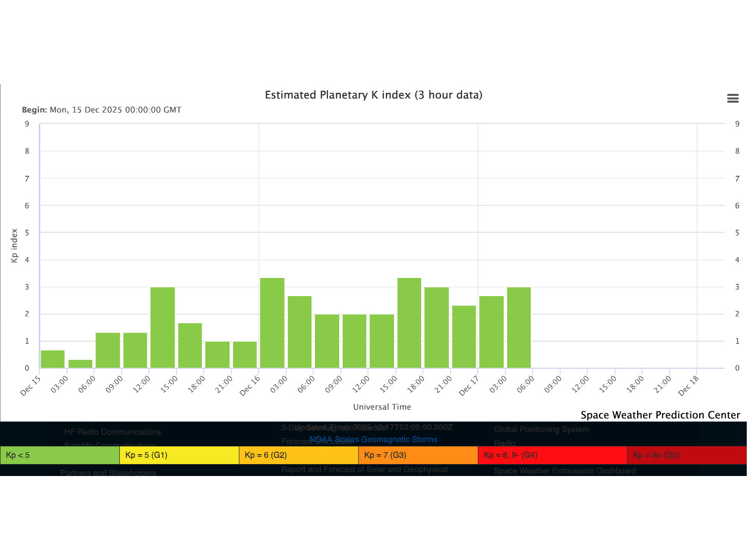Select the dark red Kp = 9o (G5) swatch
747x560 pixels.
click(686, 455)
